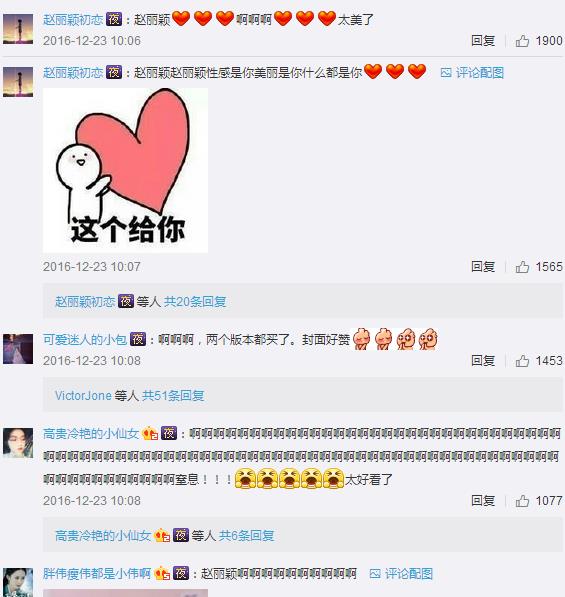Image resolution: width=565 pixels, height=597 pixels.
Task: Open avatar of 高贵冷艳的小仙女
Action: pos(18,442)
